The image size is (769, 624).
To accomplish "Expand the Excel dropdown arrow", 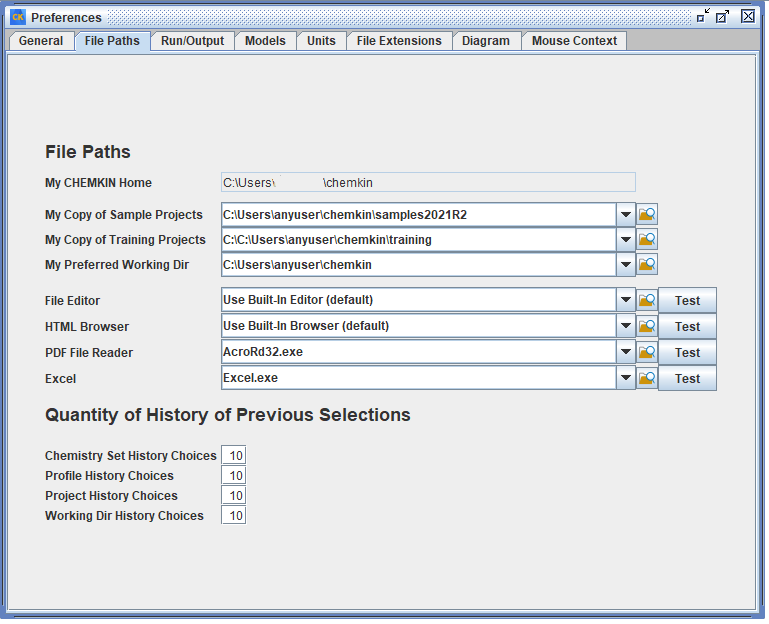I will [x=626, y=378].
